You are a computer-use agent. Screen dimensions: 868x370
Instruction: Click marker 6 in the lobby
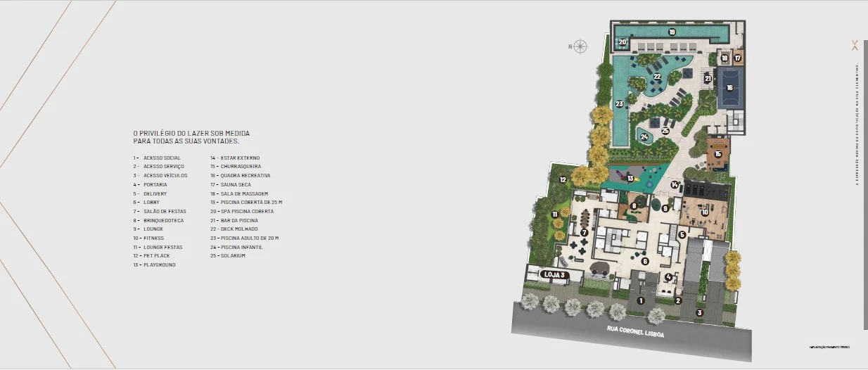pyautogui.click(x=645, y=261)
